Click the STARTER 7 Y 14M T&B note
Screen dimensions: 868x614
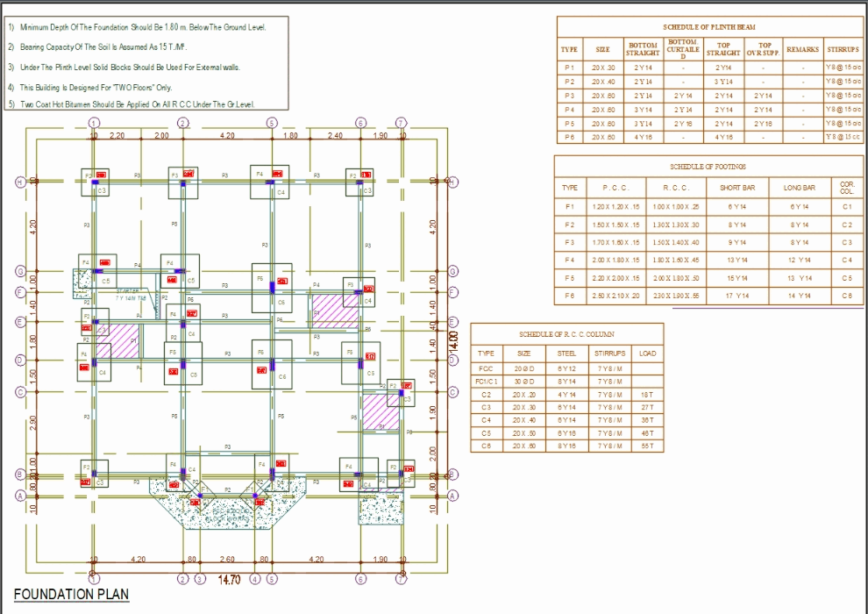[x=129, y=293]
